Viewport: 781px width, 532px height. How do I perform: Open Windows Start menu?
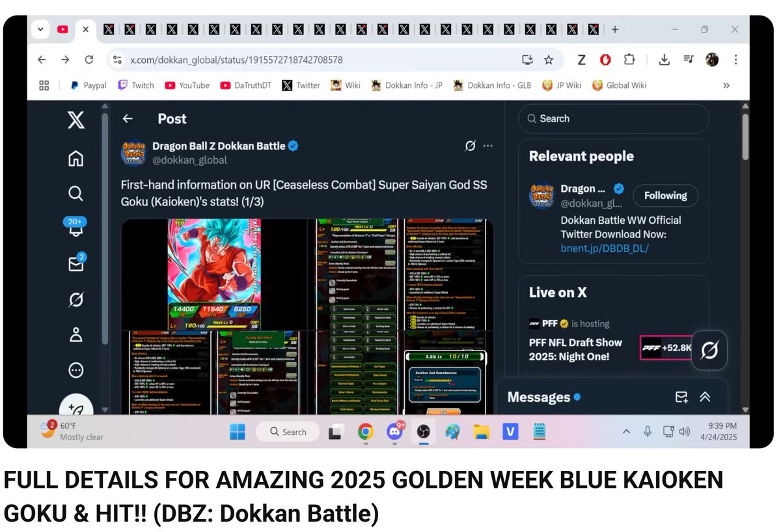[x=238, y=432]
